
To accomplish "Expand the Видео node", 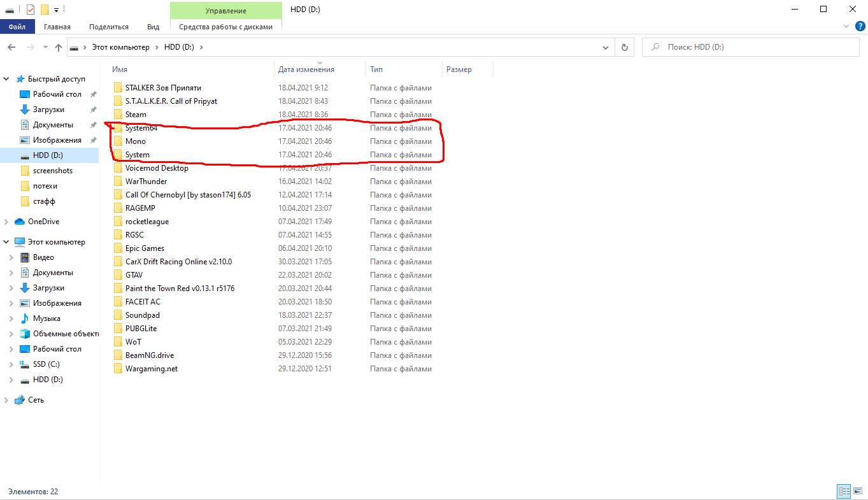I will (12, 257).
